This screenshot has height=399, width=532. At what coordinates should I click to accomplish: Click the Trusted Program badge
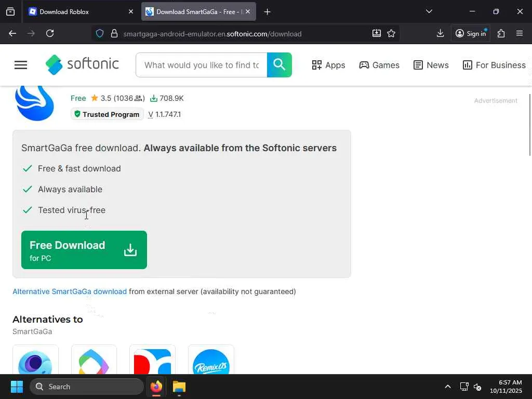107,114
